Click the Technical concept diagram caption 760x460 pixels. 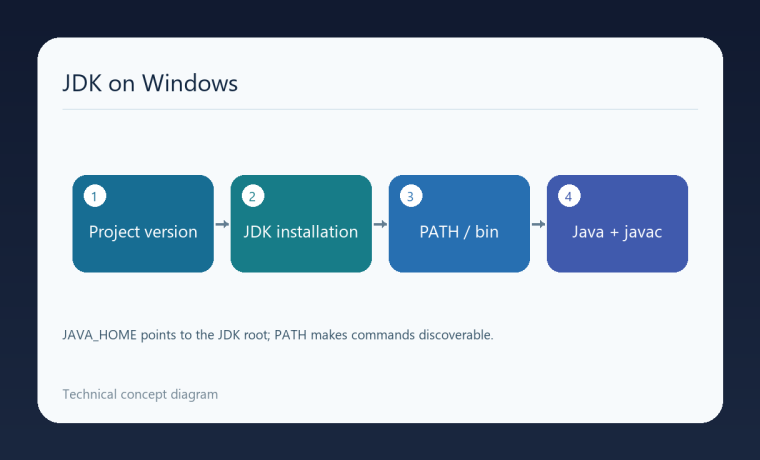point(140,394)
